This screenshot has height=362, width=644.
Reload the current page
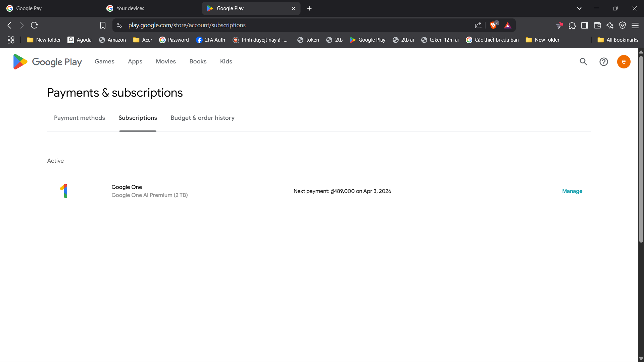point(34,25)
